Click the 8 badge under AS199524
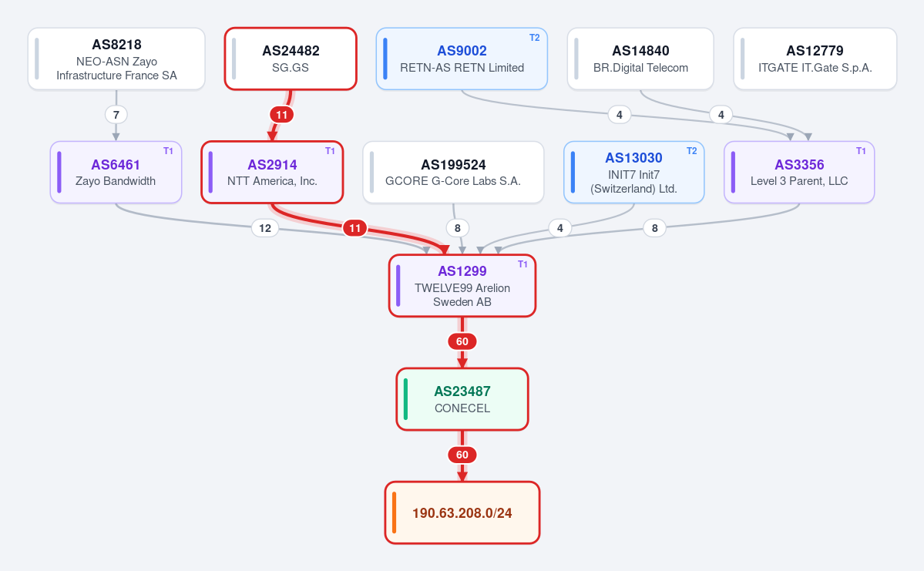 coord(457,228)
